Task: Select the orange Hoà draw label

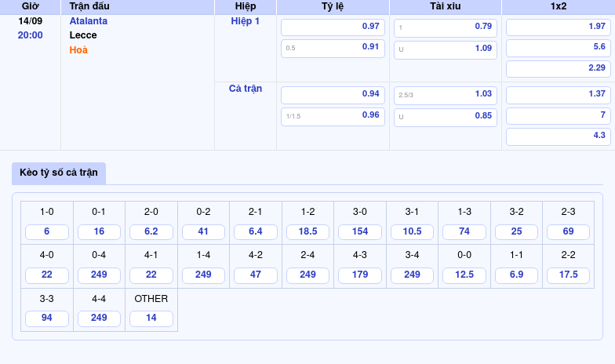Action: point(78,50)
